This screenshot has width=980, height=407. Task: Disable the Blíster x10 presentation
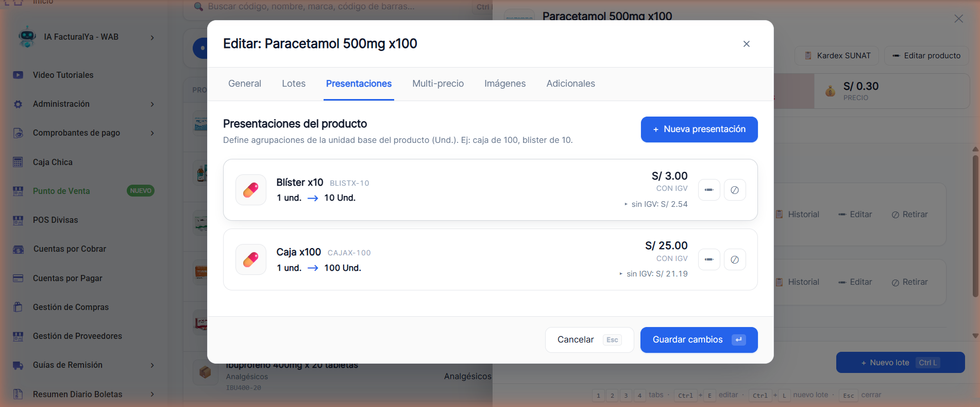(x=735, y=190)
